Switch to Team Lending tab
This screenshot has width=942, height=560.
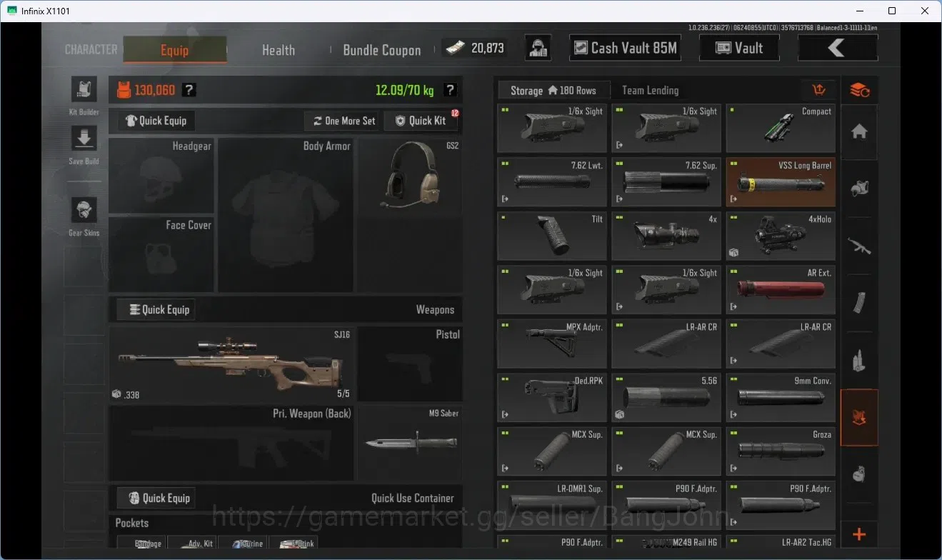651,91
